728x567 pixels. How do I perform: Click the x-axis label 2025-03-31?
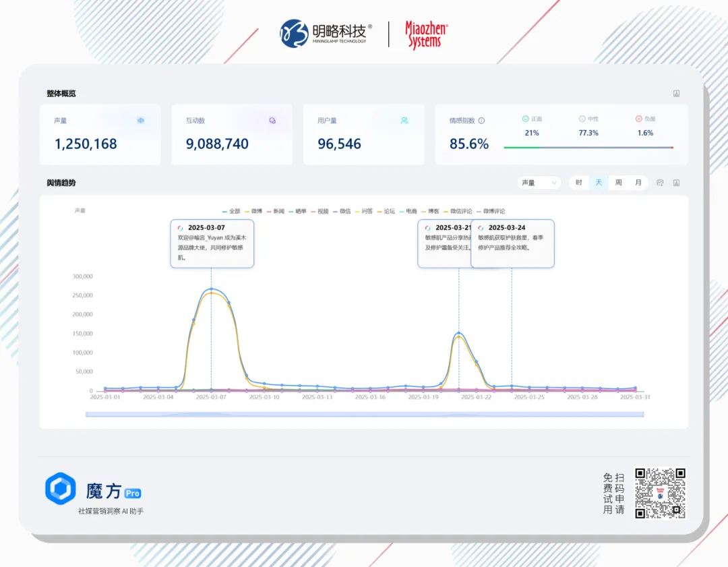635,397
